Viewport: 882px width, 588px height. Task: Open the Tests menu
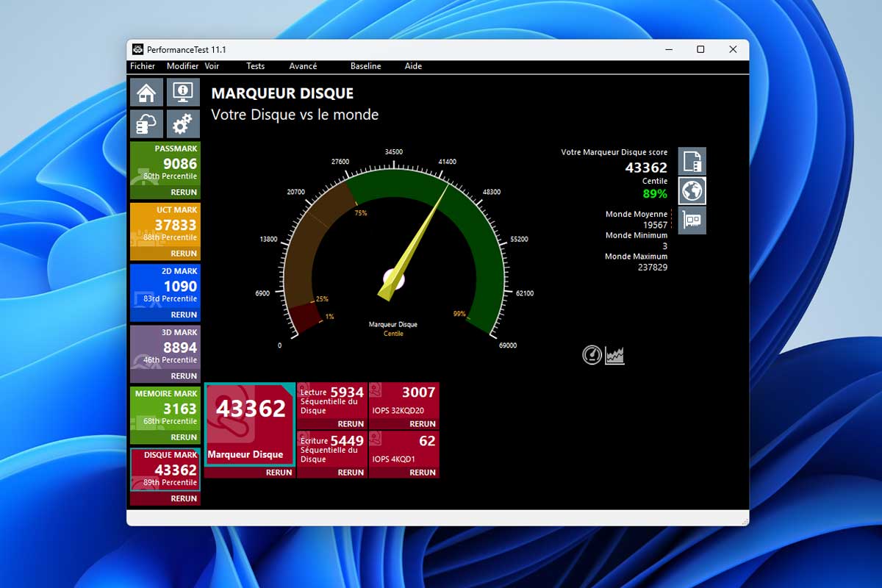click(255, 66)
